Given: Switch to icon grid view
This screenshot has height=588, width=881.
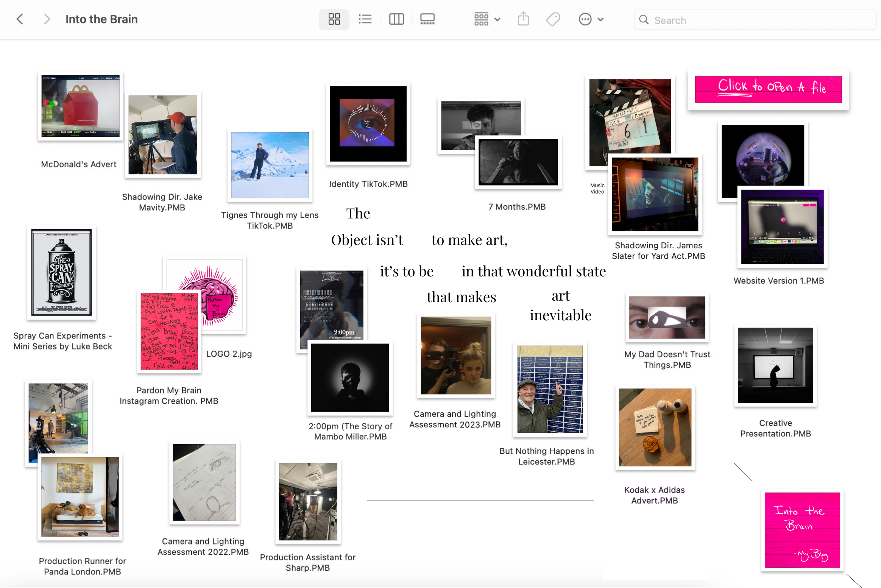Looking at the screenshot, I should tap(334, 19).
